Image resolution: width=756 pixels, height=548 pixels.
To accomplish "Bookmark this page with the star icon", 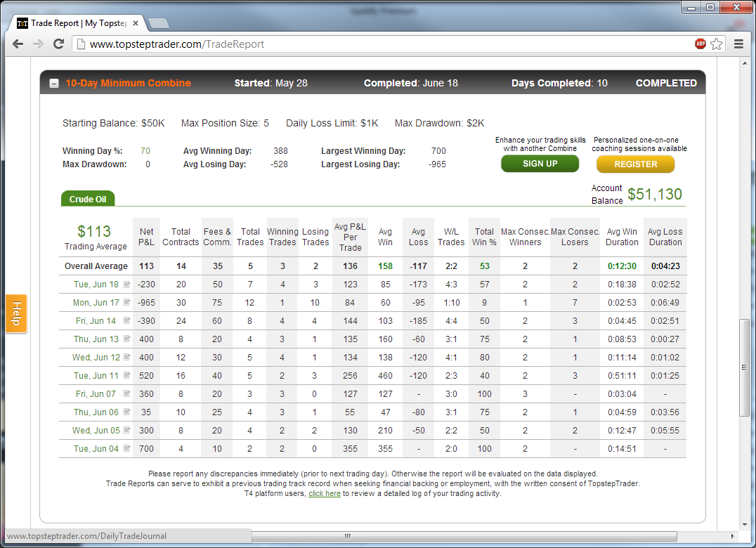I will click(x=717, y=44).
